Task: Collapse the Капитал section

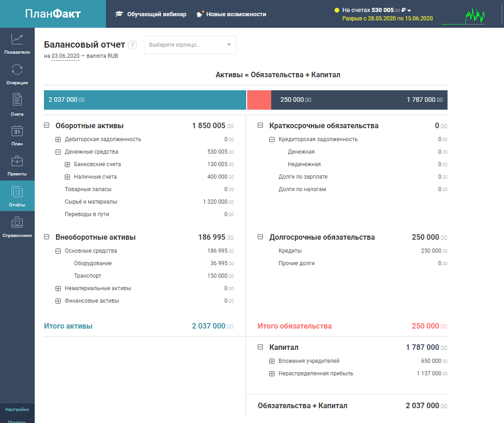Action: tap(261, 347)
